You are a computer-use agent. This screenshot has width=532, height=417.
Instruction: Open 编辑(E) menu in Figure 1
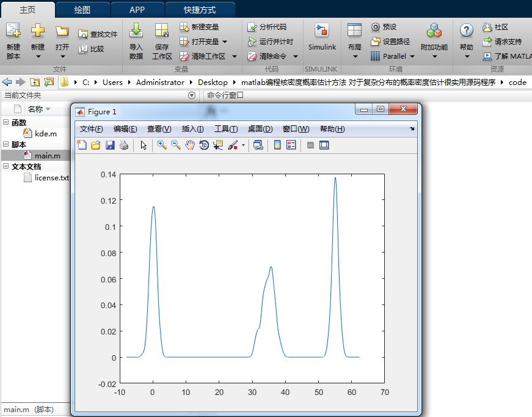(x=125, y=129)
